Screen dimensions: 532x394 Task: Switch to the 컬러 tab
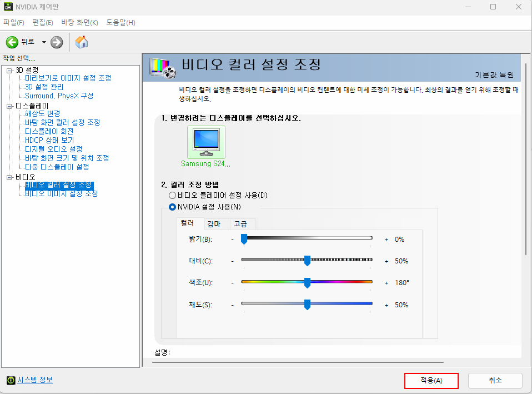tap(190, 223)
